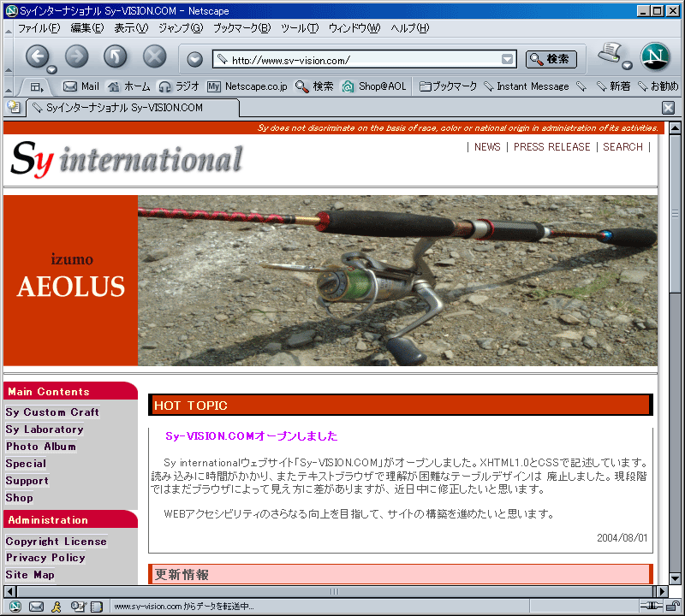This screenshot has width=685, height=616.
Task: Click the Reload page button
Action: (x=116, y=56)
